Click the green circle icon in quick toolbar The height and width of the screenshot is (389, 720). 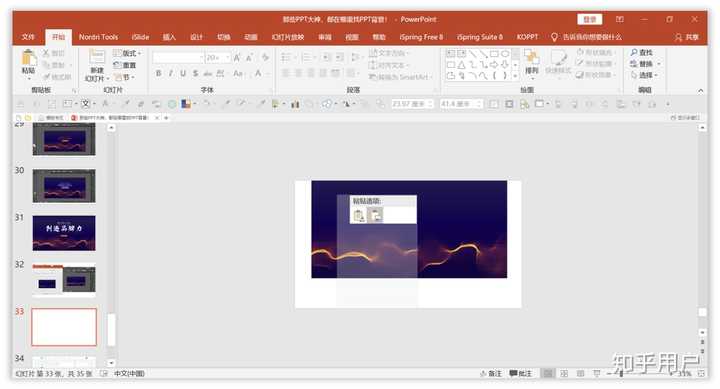click(x=172, y=104)
